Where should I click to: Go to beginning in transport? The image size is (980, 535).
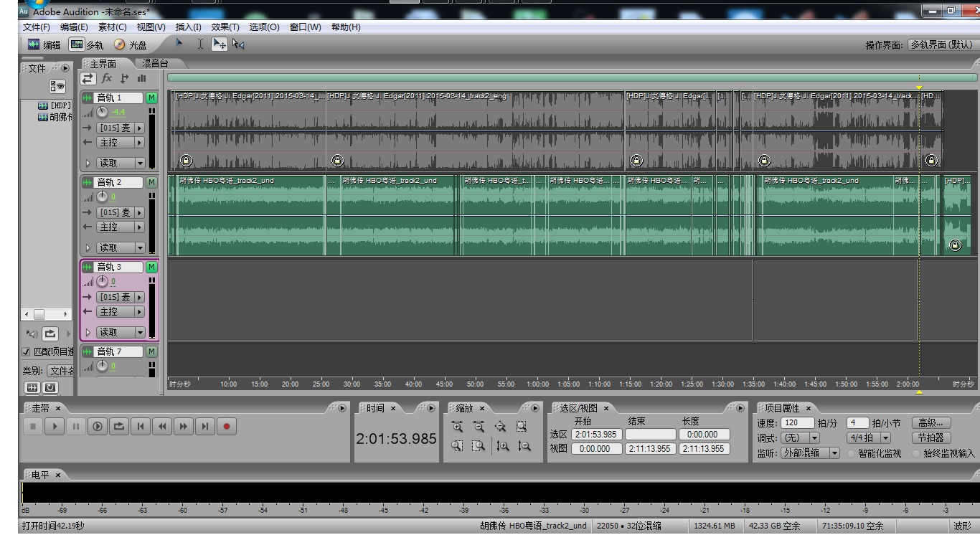click(x=141, y=426)
